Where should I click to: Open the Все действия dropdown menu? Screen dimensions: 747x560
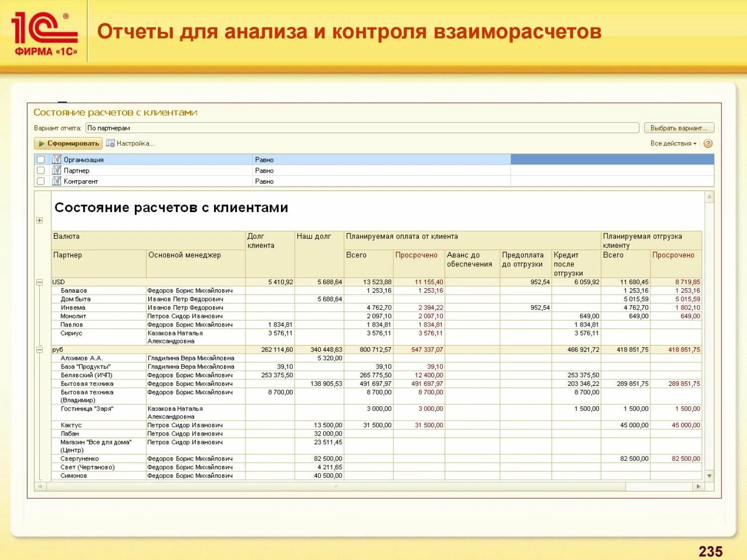point(673,143)
